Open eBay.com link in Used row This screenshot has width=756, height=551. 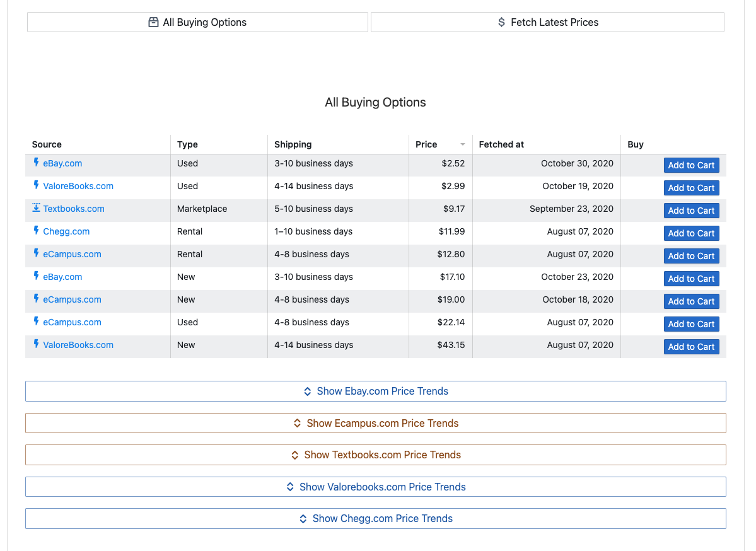[x=62, y=163]
